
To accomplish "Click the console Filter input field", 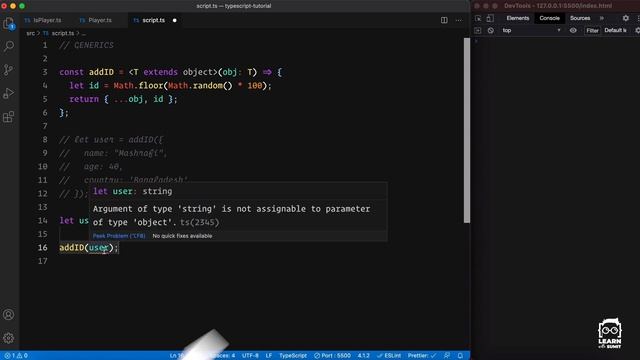I will pyautogui.click(x=592, y=31).
